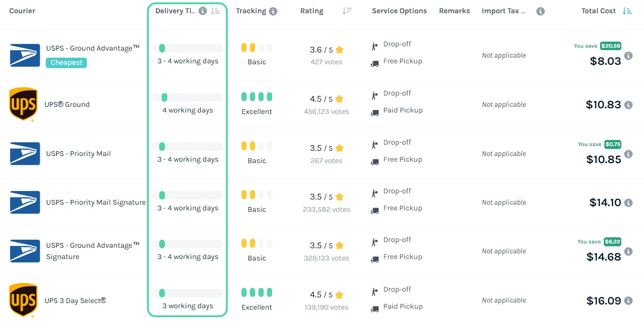Click the 329,133 votes text
644x321 pixels.
(x=326, y=258)
